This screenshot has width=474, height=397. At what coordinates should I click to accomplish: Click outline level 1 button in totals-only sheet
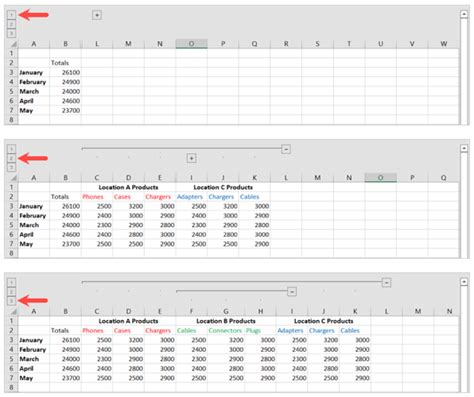point(11,15)
